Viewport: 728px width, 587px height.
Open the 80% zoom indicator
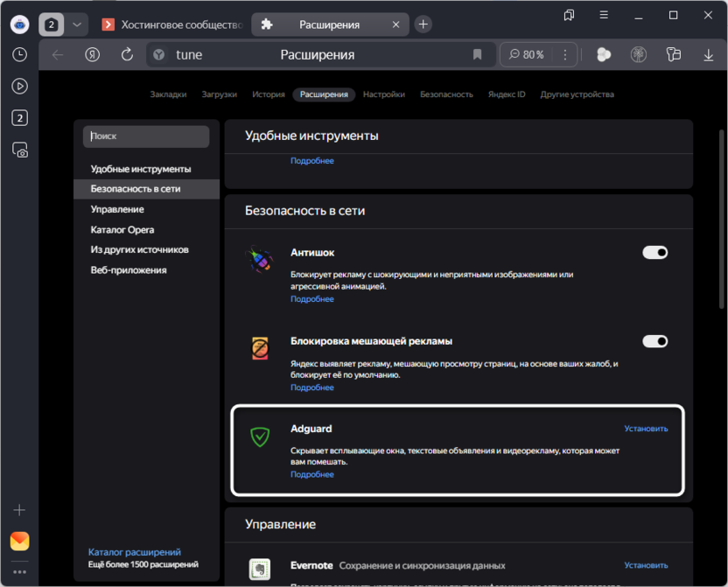click(x=527, y=55)
